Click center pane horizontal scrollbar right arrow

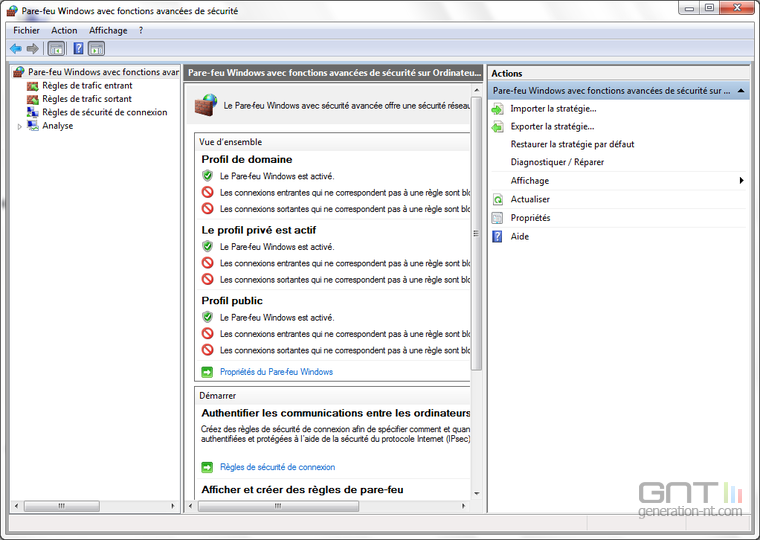point(463,506)
